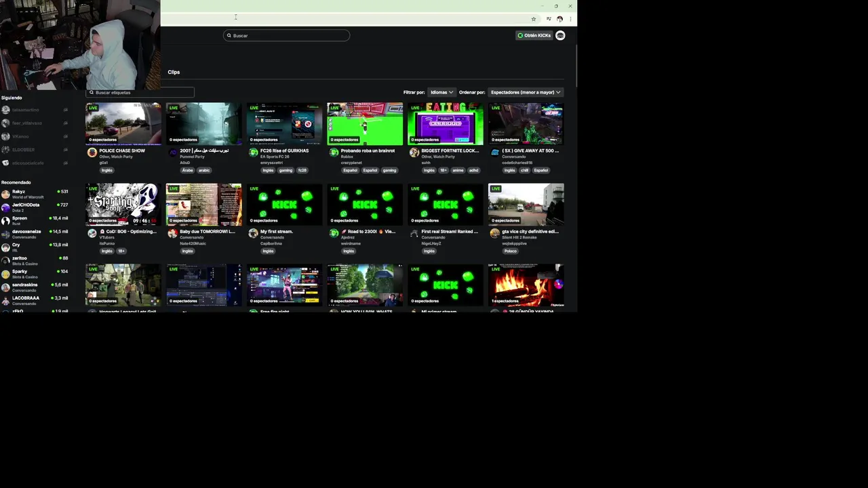Image resolution: width=868 pixels, height=488 pixels.
Task: Select the Polaco tag chip
Action: [511, 251]
